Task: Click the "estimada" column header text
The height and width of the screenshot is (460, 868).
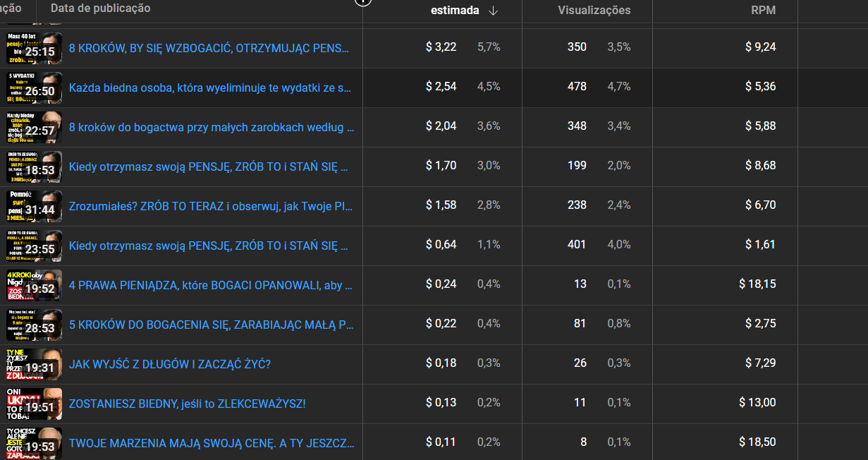Action: point(455,11)
